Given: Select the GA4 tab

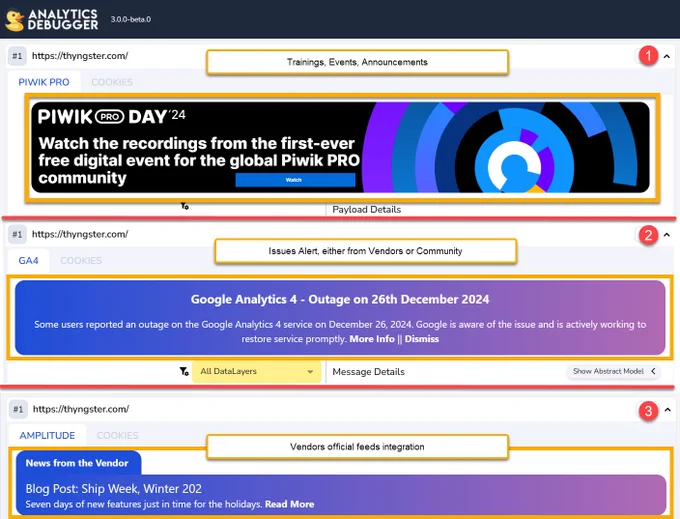Looking at the screenshot, I should [x=29, y=261].
